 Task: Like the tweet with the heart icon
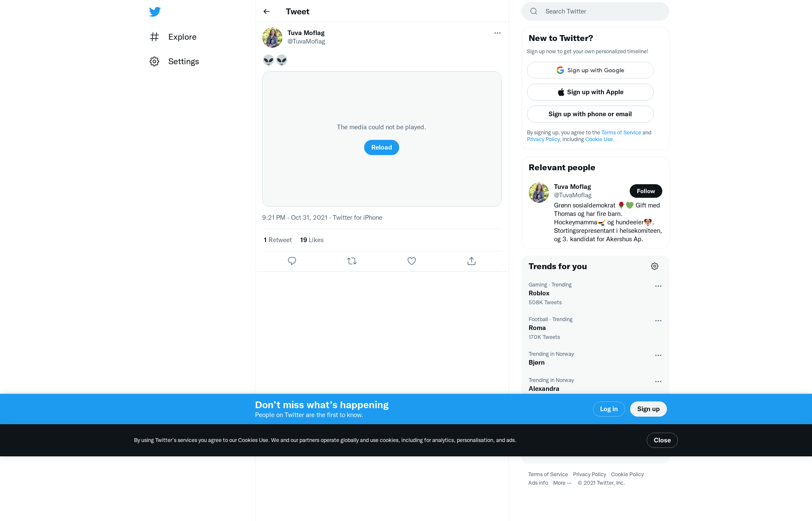(x=411, y=261)
